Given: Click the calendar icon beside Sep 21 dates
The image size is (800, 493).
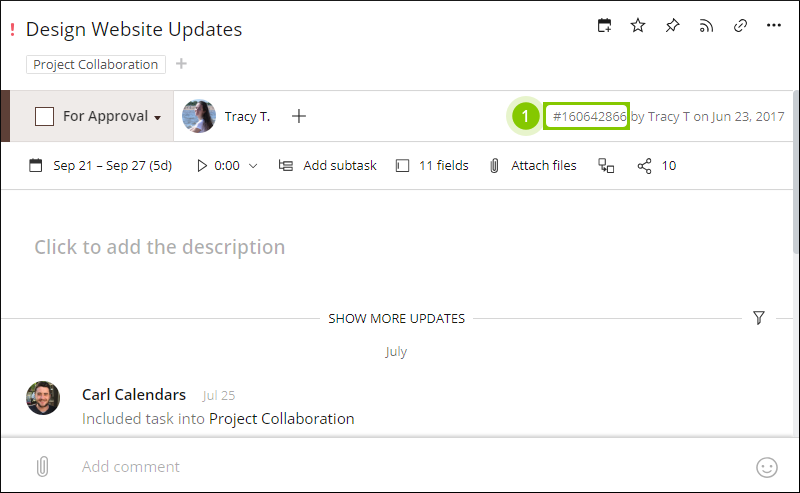Looking at the screenshot, I should click(36, 165).
